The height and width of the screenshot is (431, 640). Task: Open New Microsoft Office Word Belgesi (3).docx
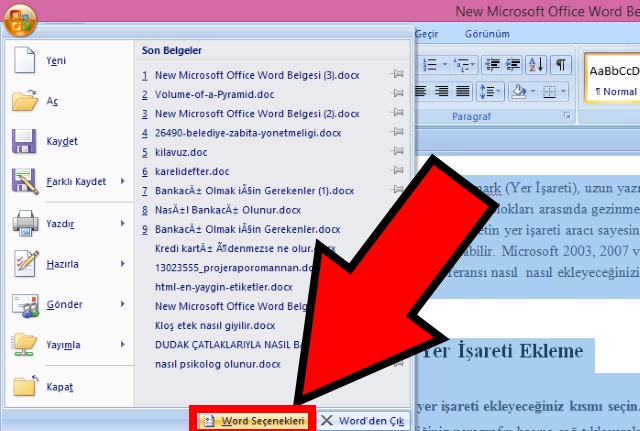pyautogui.click(x=257, y=75)
